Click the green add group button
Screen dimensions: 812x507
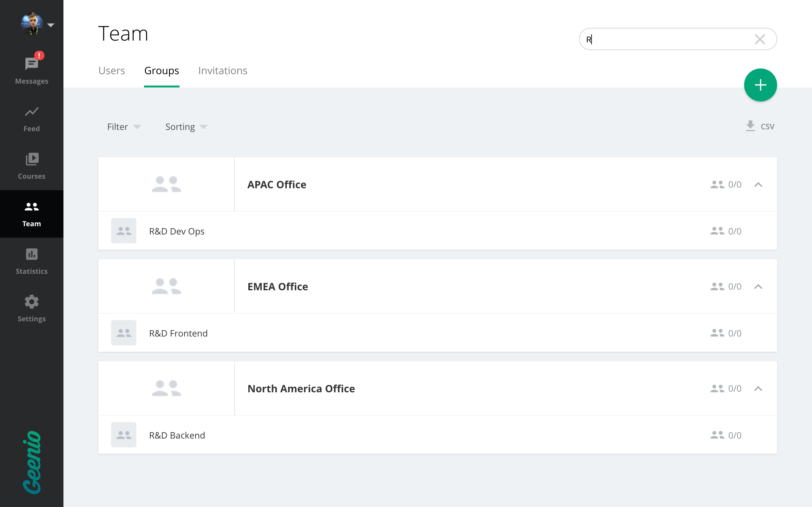(x=760, y=85)
